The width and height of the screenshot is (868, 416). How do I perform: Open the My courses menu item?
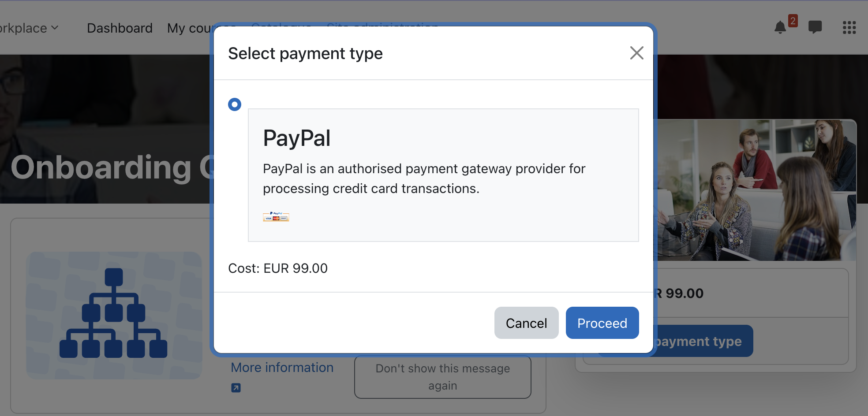pos(190,28)
